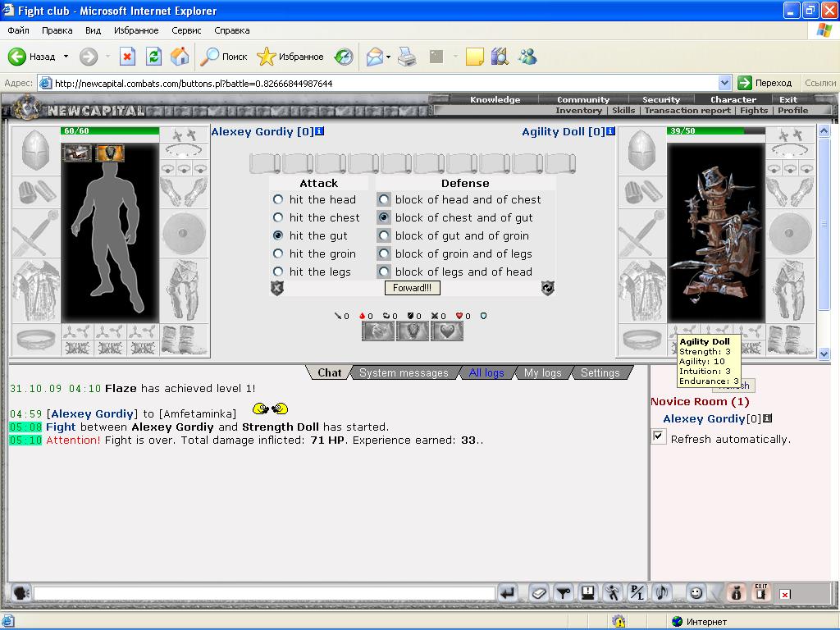The image size is (840, 630).
Task: Click player's empty boots slot
Action: pos(184,340)
